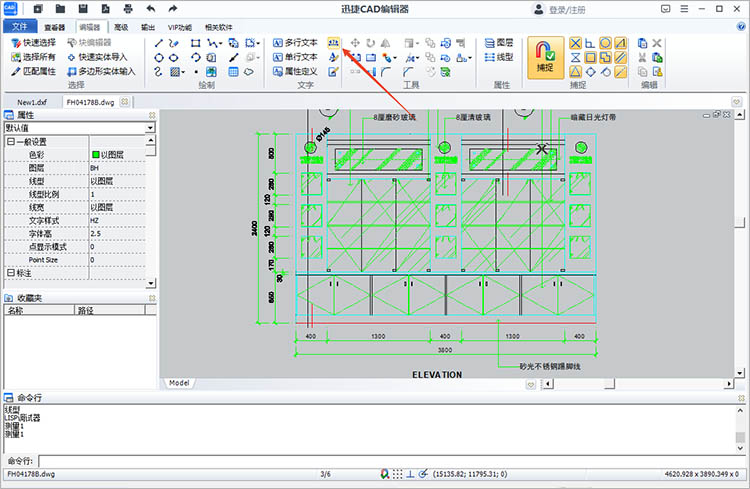This screenshot has height=489, width=750.
Task: Choose the circle drawing tool
Action: pos(159,57)
